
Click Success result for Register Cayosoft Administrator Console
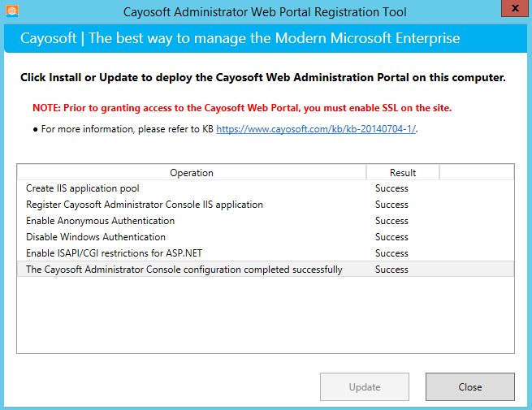tap(391, 205)
